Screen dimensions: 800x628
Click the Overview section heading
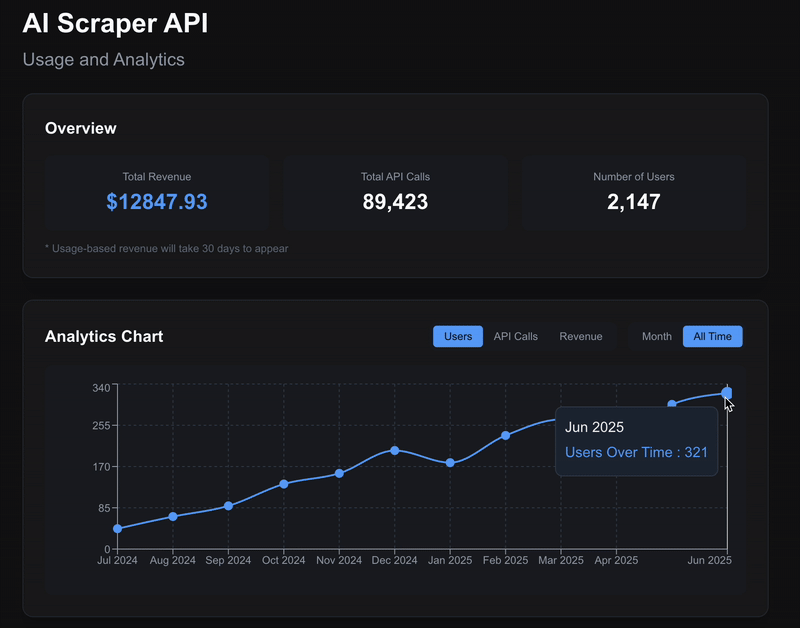(x=81, y=128)
